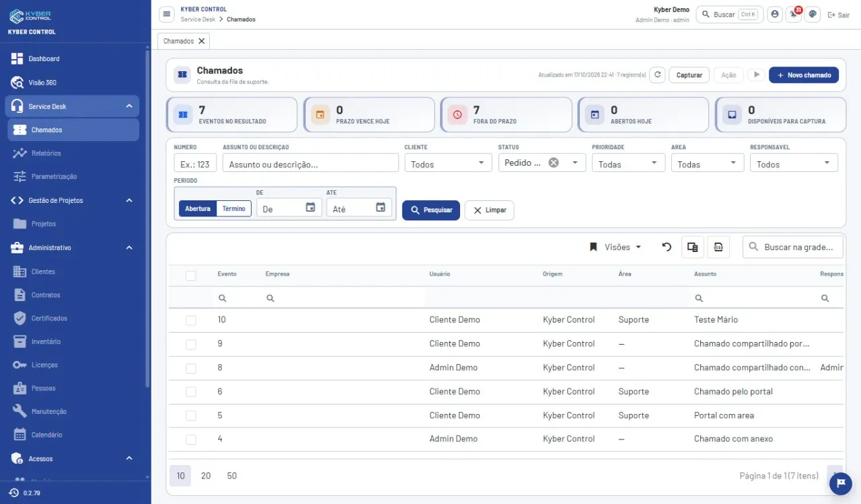The width and height of the screenshot is (861, 504).
Task: Open the Prioridade dropdown
Action: click(628, 163)
